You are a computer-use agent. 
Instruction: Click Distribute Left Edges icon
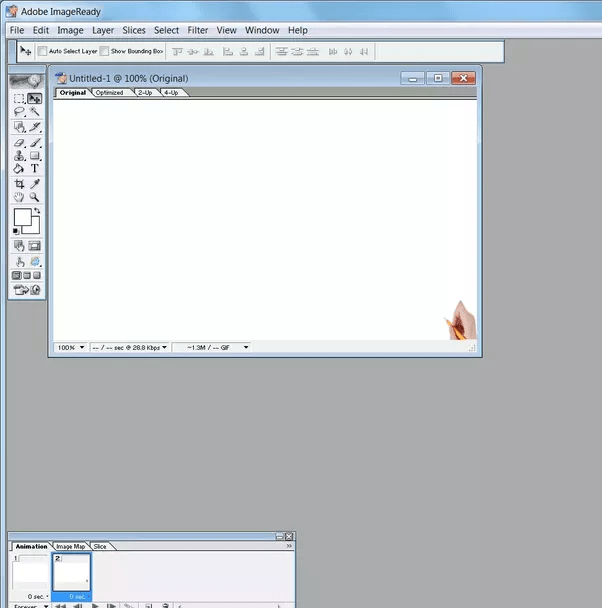pyautogui.click(x=333, y=52)
